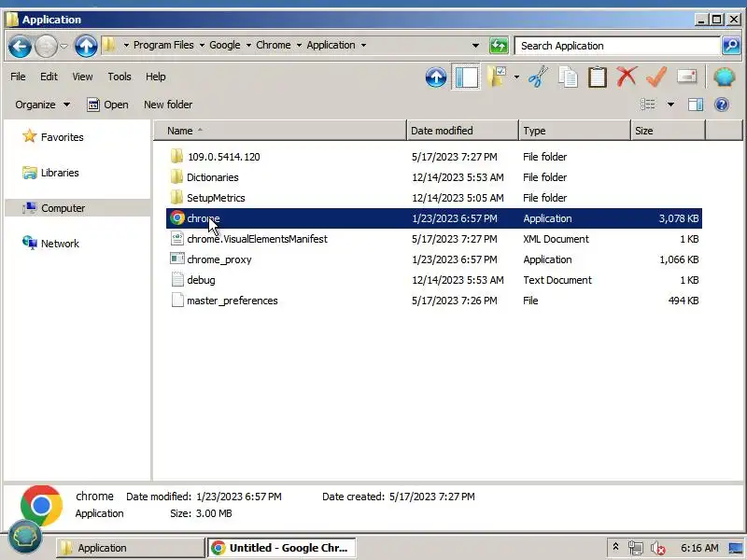Select the master_preferences file
The width and height of the screenshot is (747, 560).
point(433,300)
